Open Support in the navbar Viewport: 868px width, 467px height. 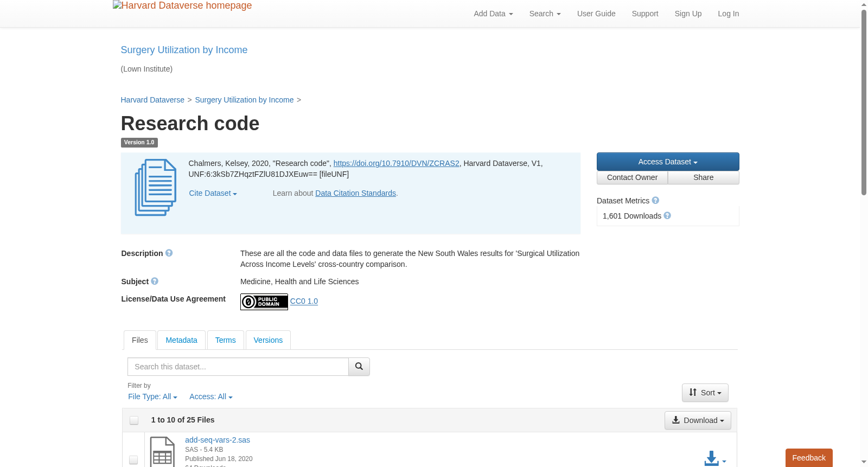(x=645, y=14)
